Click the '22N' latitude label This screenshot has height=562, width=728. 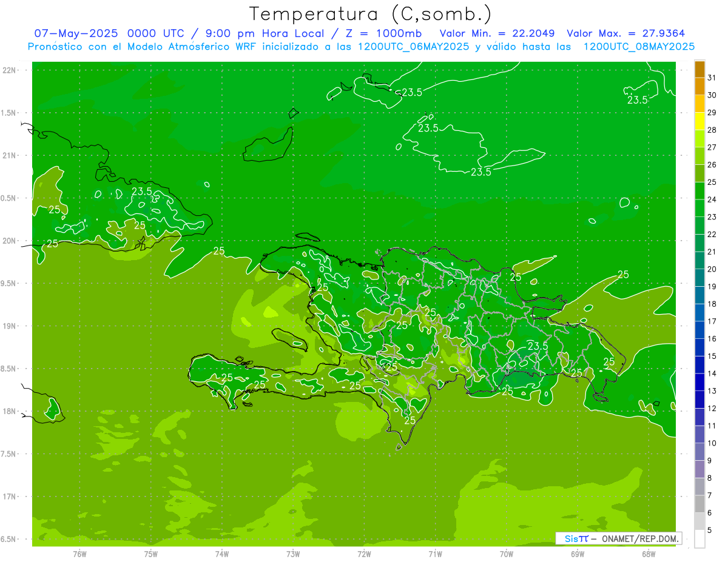point(10,70)
